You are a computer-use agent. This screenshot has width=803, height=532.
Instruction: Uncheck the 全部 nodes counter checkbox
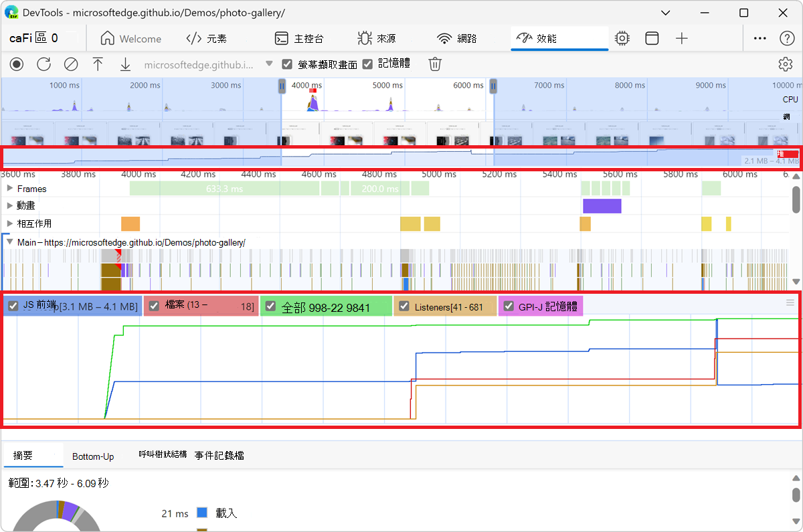(x=270, y=306)
